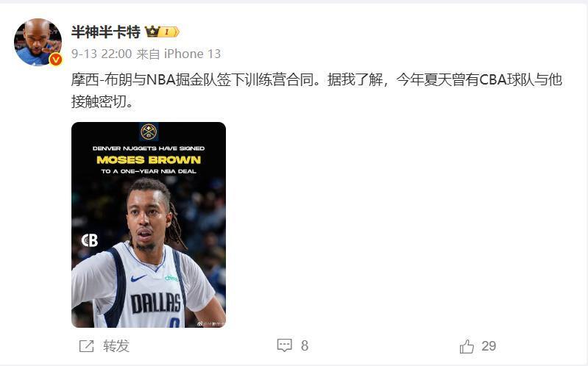Click the repost arrow icon
Viewport: 588px width, 366px height.
[x=86, y=345]
